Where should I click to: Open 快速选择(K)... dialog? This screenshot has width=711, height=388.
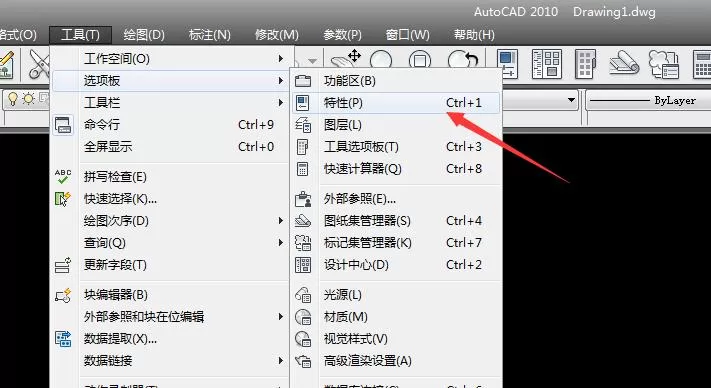(170, 199)
